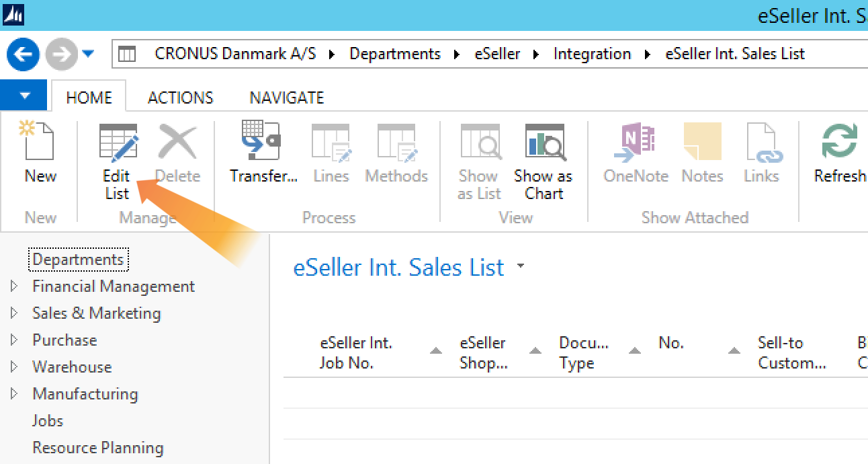Open the eSeller Int. Sales List title dropdown
Screen dimensions: 868x464
521,266
